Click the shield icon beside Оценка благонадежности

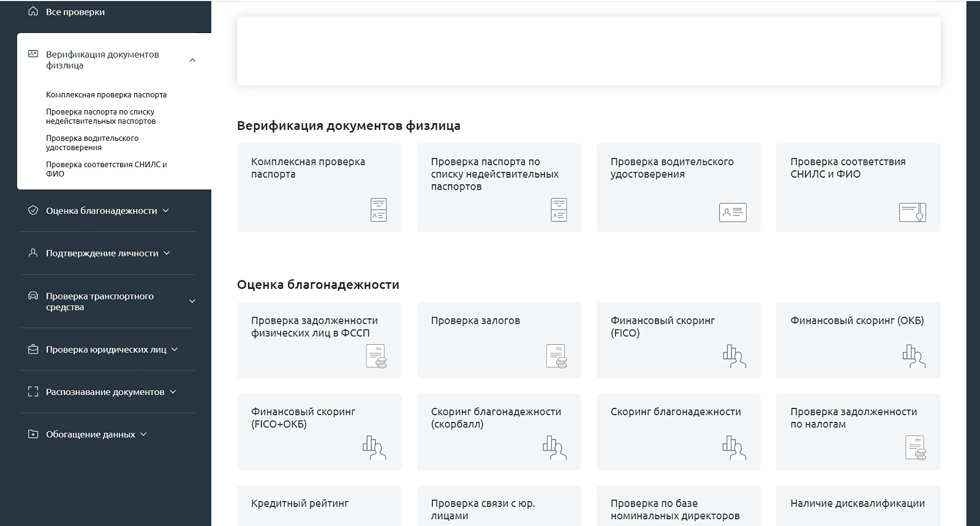(33, 211)
